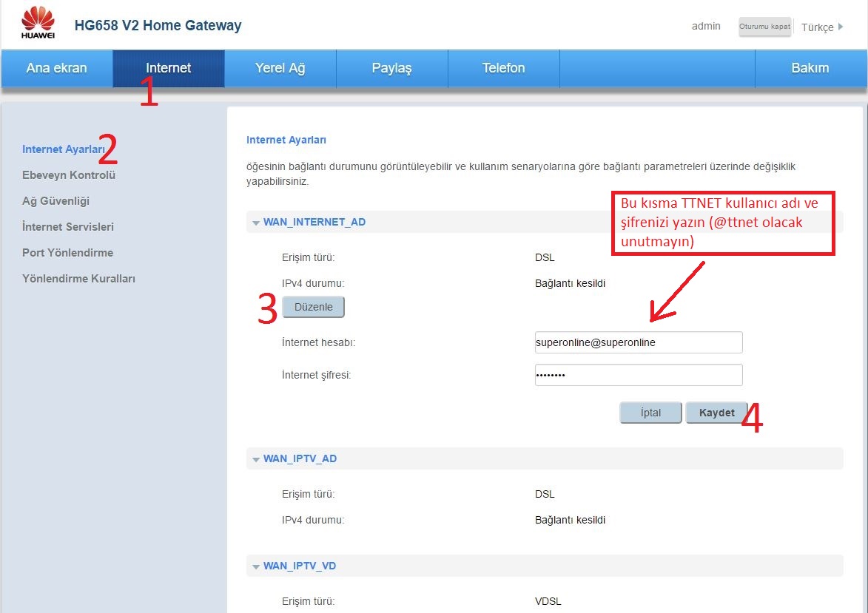Open Port Yönlendirme page
Screen dimensions: 868x613
pyautogui.click(x=67, y=253)
